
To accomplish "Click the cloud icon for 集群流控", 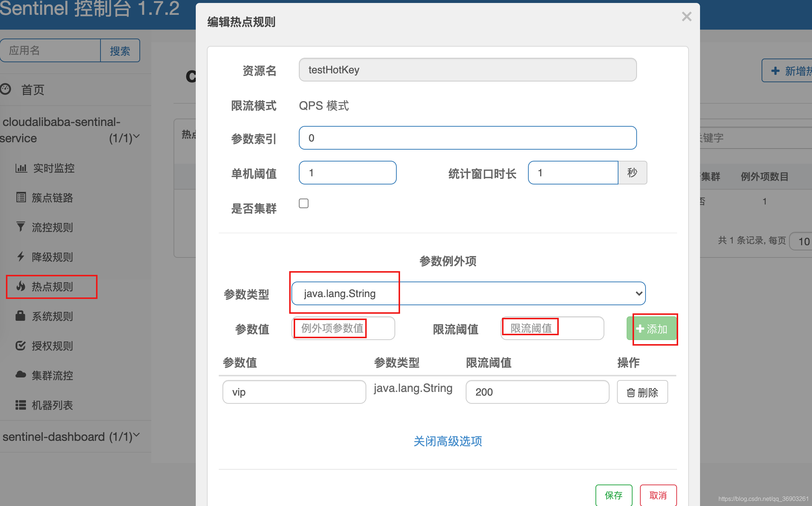I will tap(21, 374).
